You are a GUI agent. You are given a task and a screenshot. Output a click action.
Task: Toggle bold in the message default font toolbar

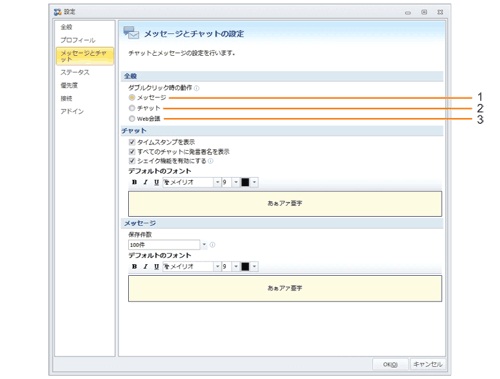134,267
